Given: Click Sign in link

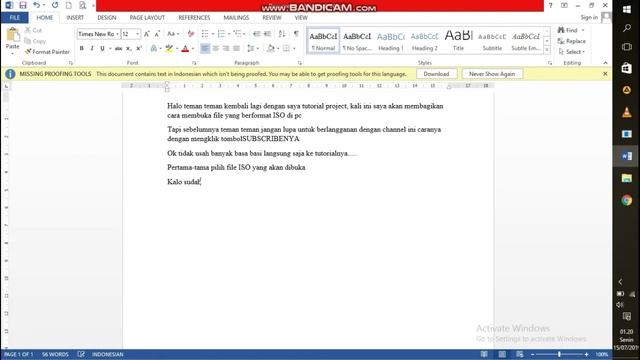Looking at the screenshot, I should [589, 17].
